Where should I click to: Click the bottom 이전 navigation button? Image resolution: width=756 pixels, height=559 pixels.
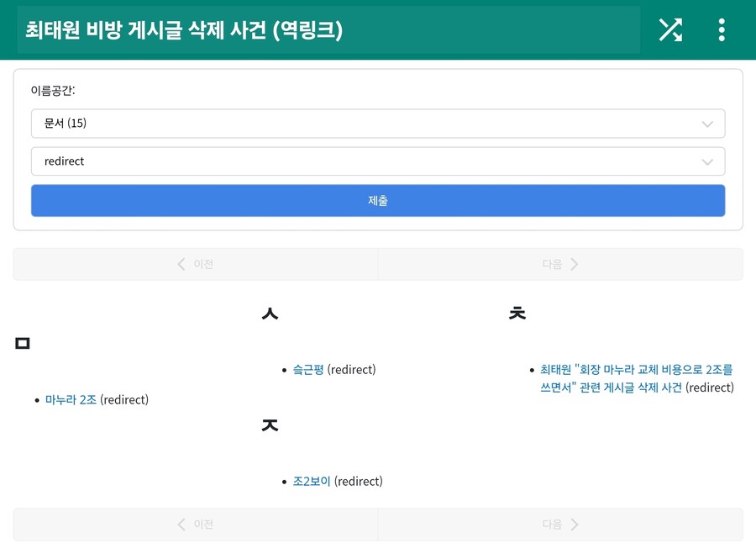[x=195, y=524]
